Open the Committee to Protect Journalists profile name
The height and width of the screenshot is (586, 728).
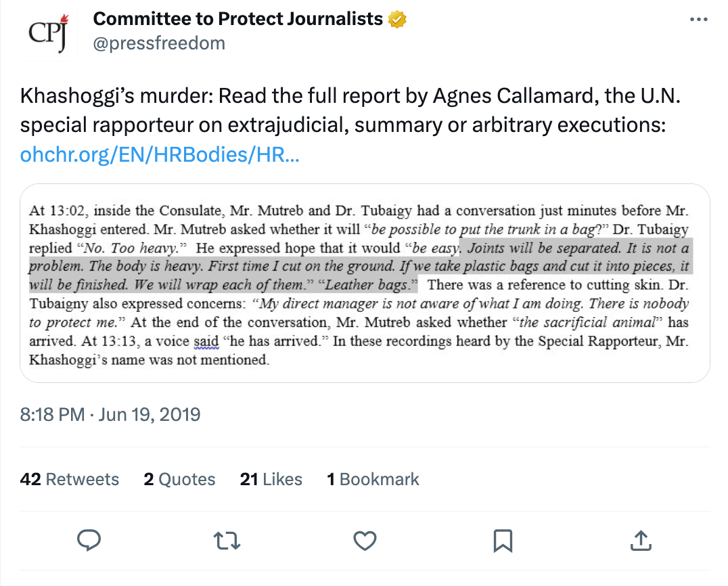pyautogui.click(x=237, y=19)
